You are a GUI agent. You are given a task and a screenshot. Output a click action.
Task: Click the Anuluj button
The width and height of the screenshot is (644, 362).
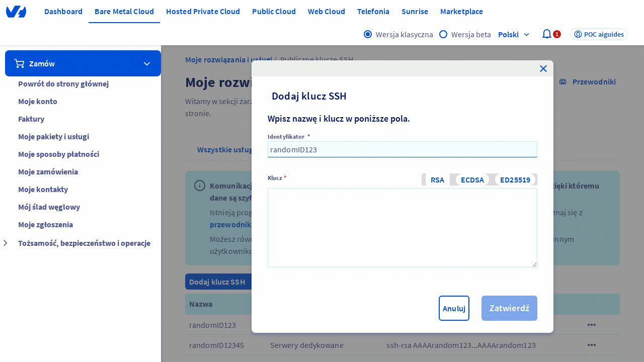tap(454, 308)
